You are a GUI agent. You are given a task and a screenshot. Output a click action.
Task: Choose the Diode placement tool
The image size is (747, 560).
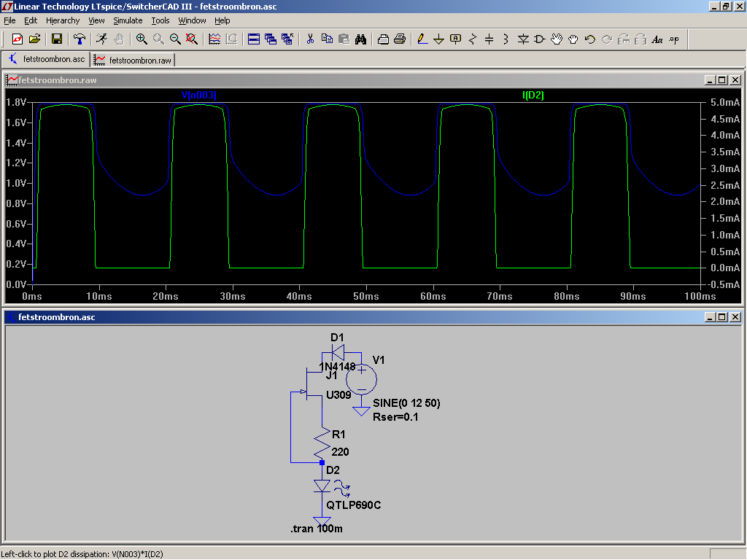(x=523, y=39)
